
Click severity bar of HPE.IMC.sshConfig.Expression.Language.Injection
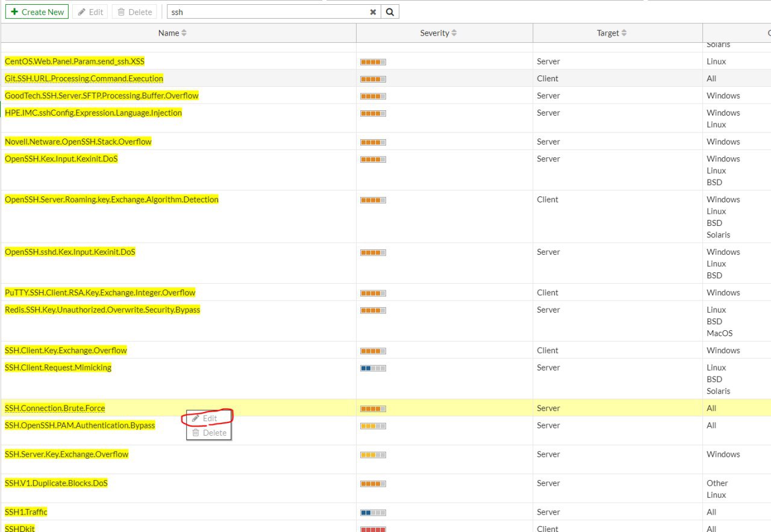[373, 113]
